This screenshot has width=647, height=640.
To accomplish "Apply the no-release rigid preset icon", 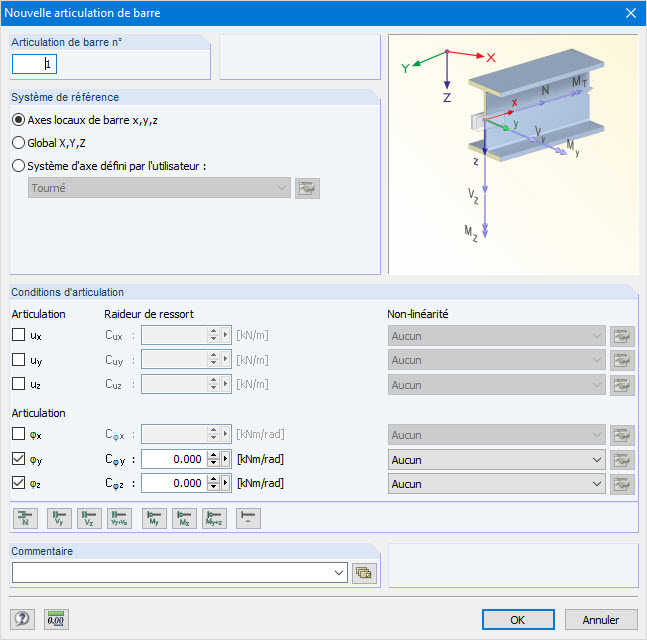I will (248, 518).
